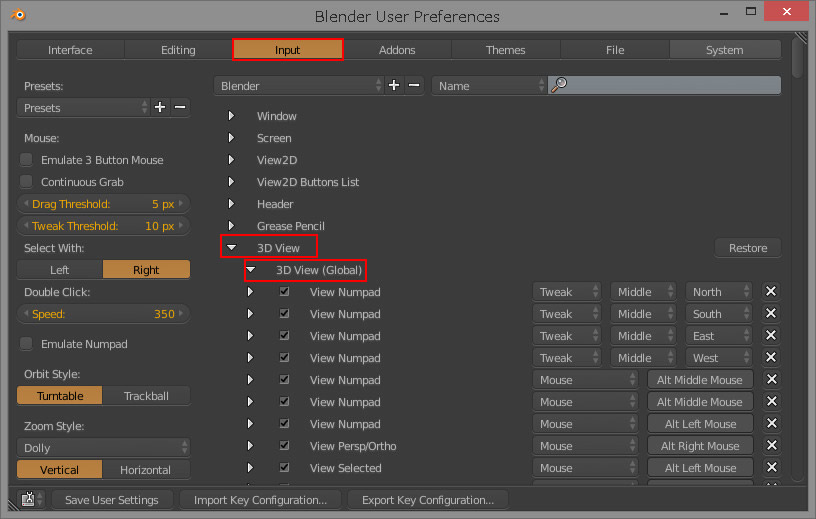Expand the Header keymap category
This screenshot has width=816, height=519.
[231, 204]
